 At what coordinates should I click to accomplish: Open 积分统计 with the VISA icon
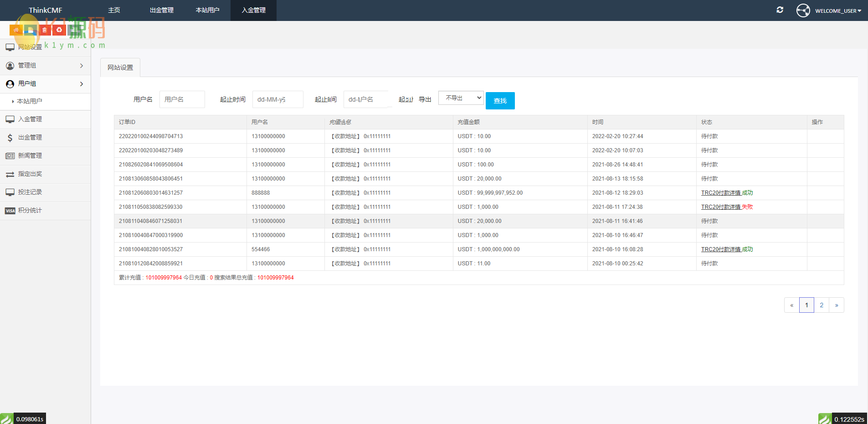click(30, 211)
